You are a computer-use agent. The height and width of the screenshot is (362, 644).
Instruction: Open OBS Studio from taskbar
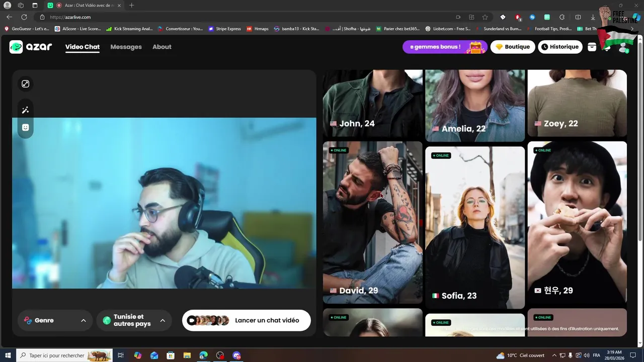220,355
